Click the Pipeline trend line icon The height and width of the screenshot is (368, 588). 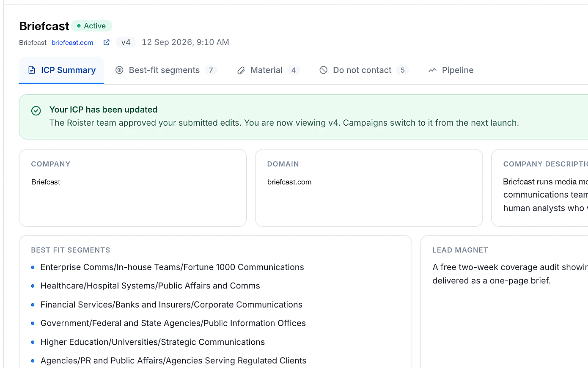click(432, 70)
